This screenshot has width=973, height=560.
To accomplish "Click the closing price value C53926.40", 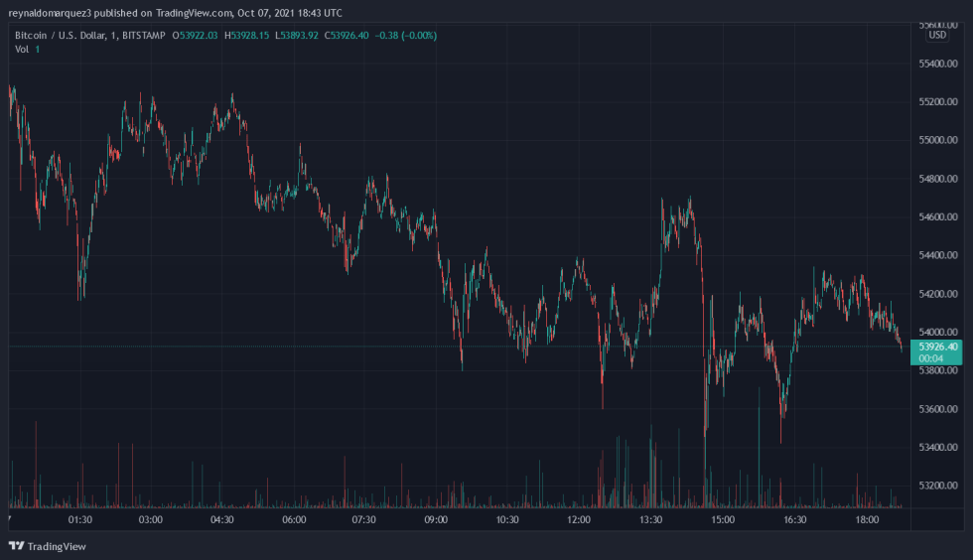I will coord(351,36).
